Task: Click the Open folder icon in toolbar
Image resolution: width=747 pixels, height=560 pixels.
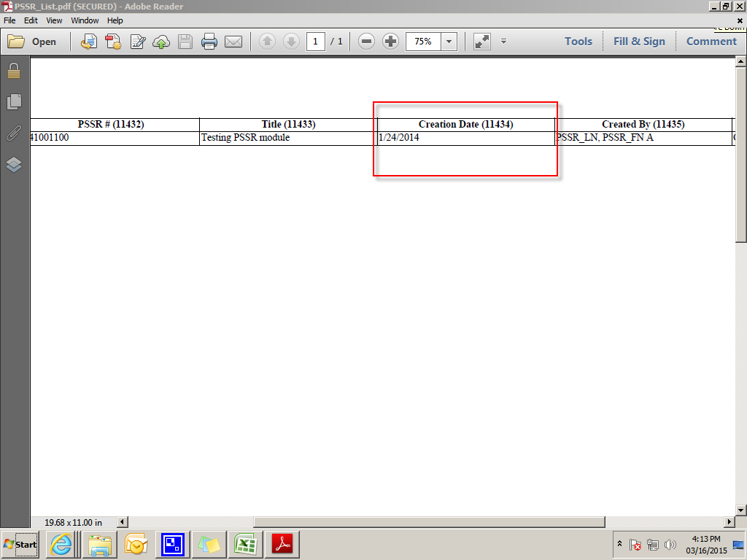Action: 16,42
